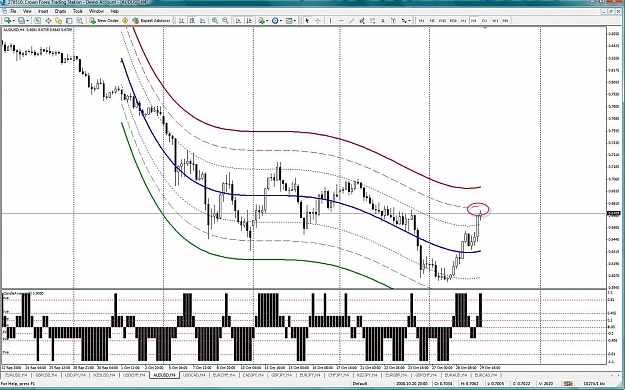625x390 pixels.
Task: Expand the Arrows tool dropdown arrow
Action: tap(409, 20)
